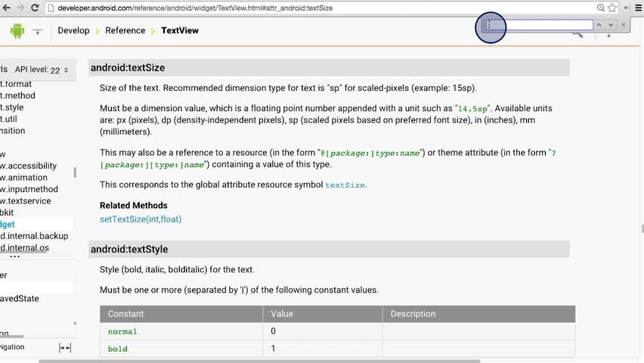Screen dimensions: 644x363
Task: Click the sidebar package list scrollbar thumb
Action: click(x=75, y=172)
